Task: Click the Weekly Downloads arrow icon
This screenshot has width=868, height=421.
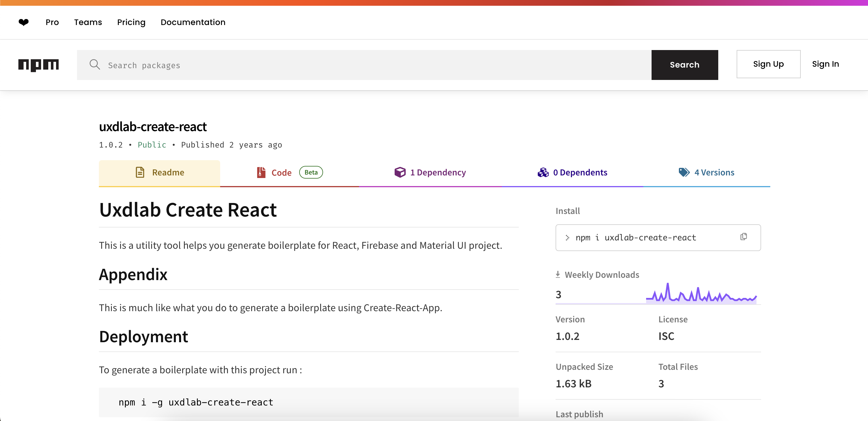Action: 558,274
